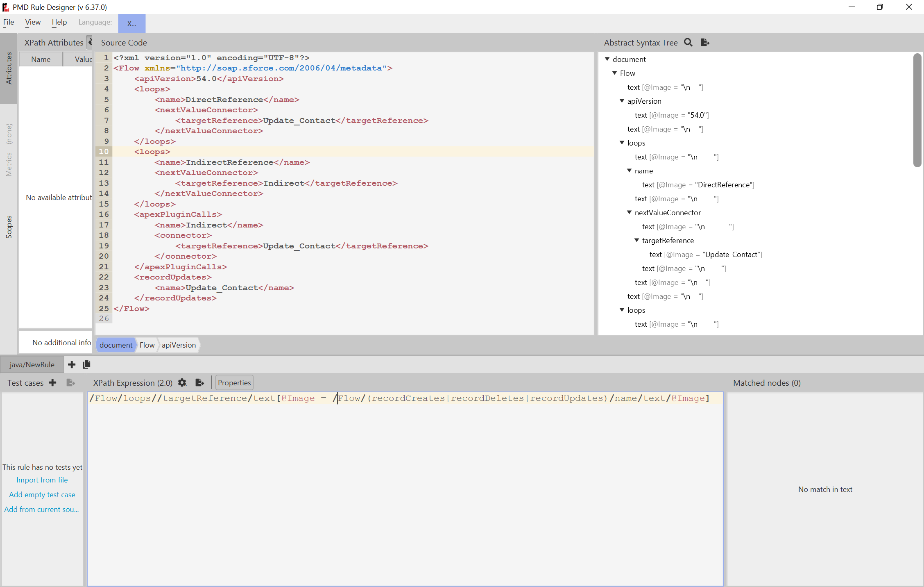Collapse the apiVersion node in the tree
The width and height of the screenshot is (924, 587).
[622, 101]
